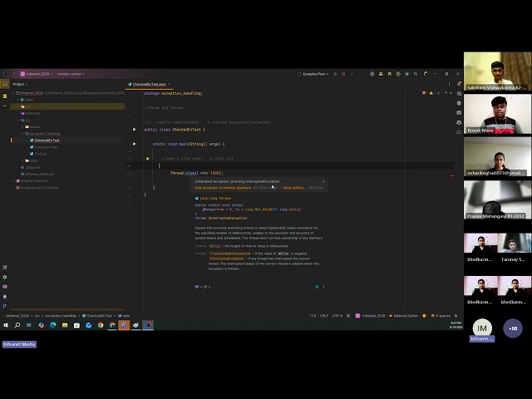Image resolution: width=532 pixels, height=399 pixels.
Task: Click the Material Darker theme status item
Action: [x=404, y=316]
